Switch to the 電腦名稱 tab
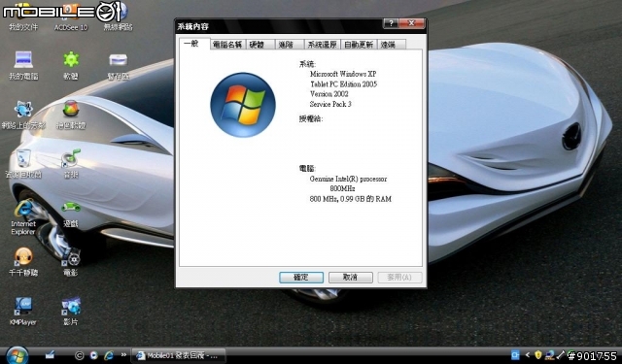 click(227, 45)
